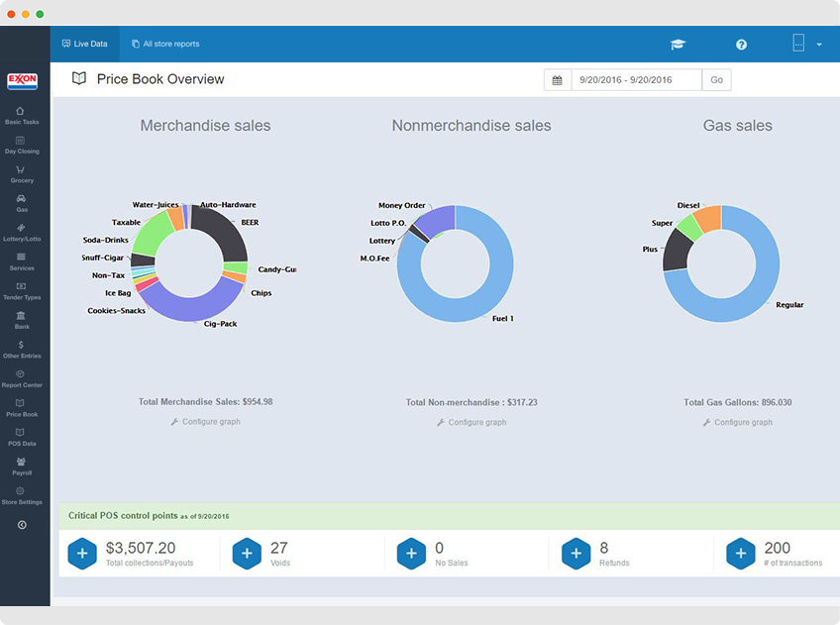Expand the dropdown arrow at top right
Viewport: 840px width, 625px height.
tap(818, 44)
